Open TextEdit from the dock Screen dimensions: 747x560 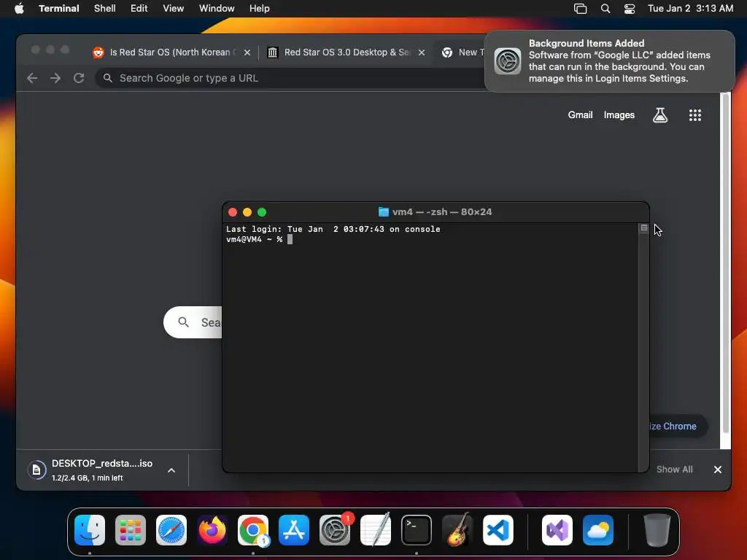(376, 530)
